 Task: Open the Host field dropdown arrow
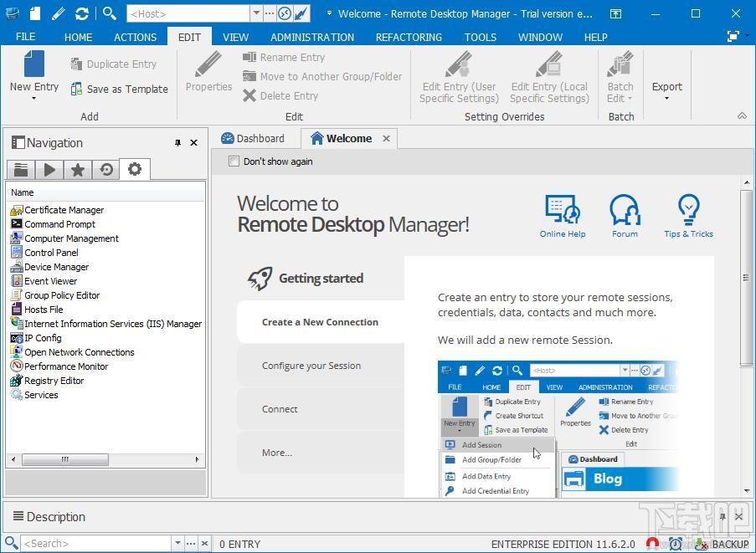click(x=255, y=13)
